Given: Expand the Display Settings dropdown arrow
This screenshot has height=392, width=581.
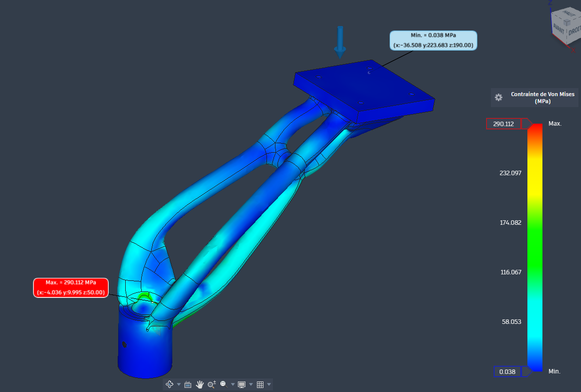Looking at the screenshot, I should click(251, 384).
